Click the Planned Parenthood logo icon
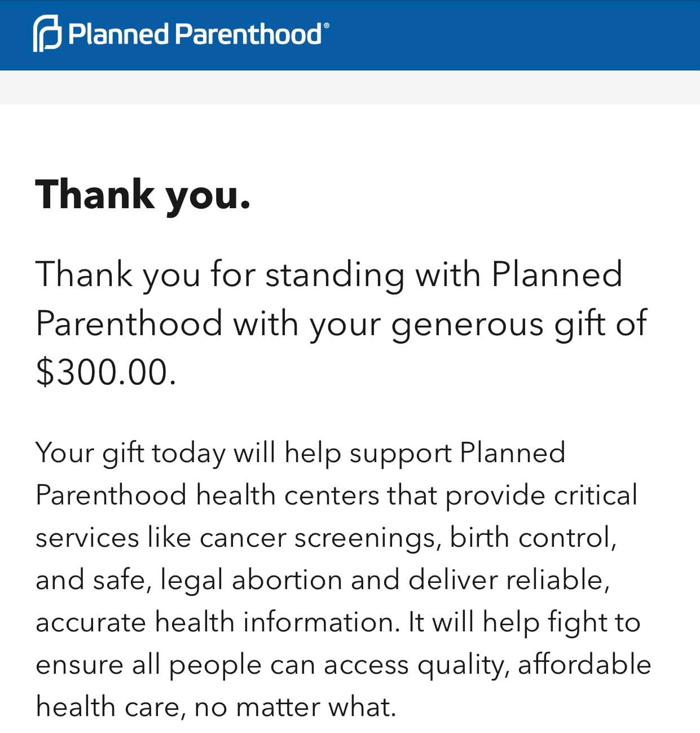 click(47, 34)
